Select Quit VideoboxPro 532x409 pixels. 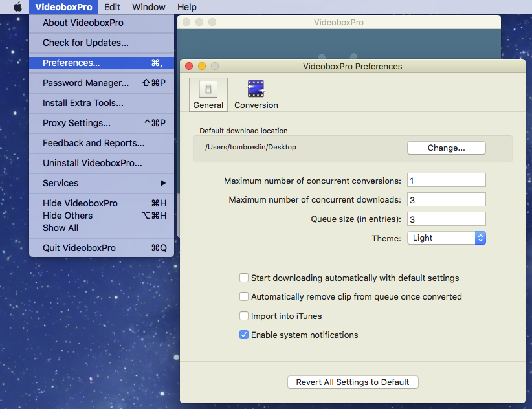pyautogui.click(x=102, y=248)
